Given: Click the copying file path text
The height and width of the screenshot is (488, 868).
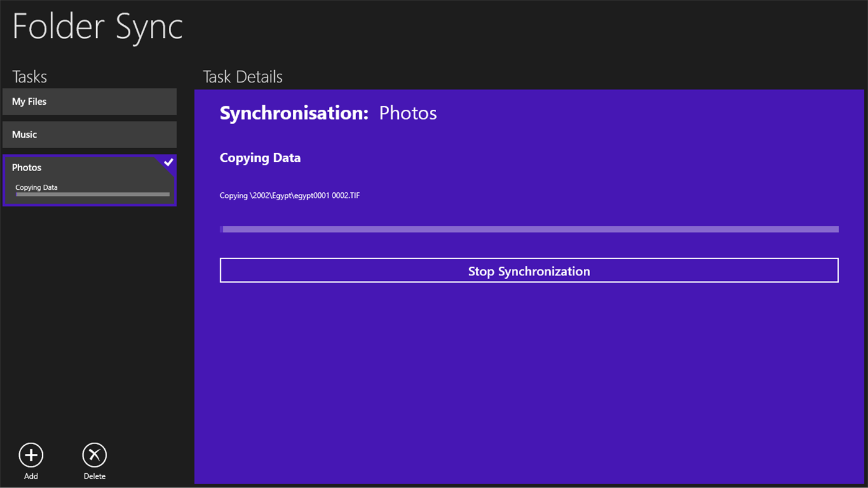Looking at the screenshot, I should (x=289, y=195).
